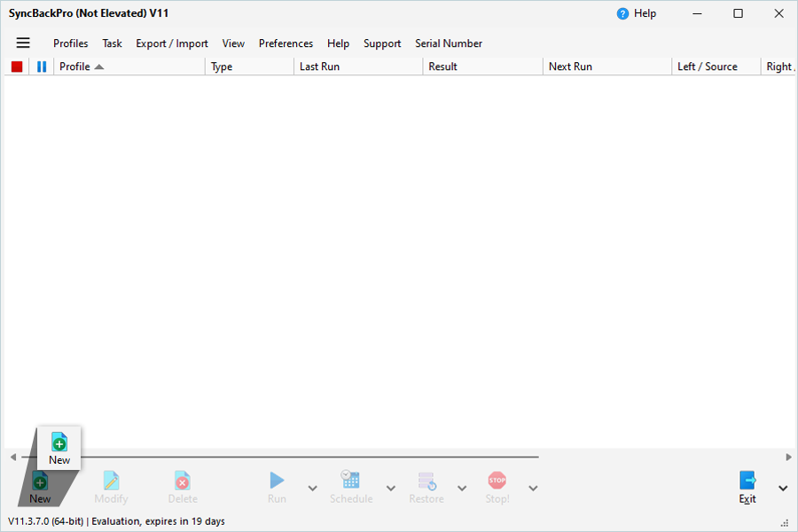Close the SyncBackPro window

coord(778,14)
